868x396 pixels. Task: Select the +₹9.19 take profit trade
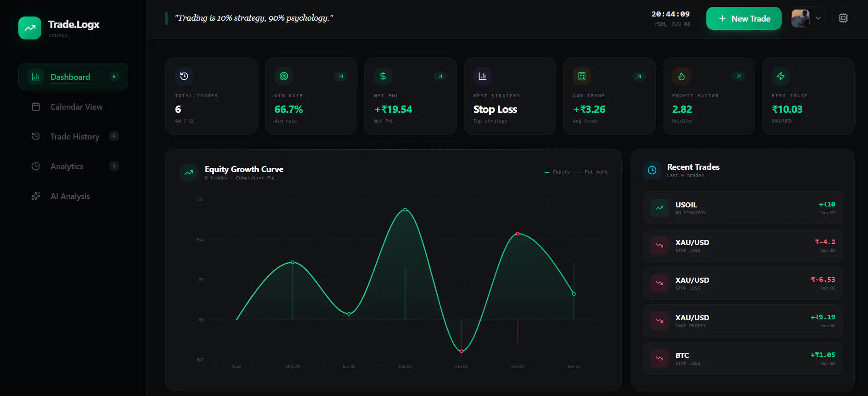click(x=743, y=321)
